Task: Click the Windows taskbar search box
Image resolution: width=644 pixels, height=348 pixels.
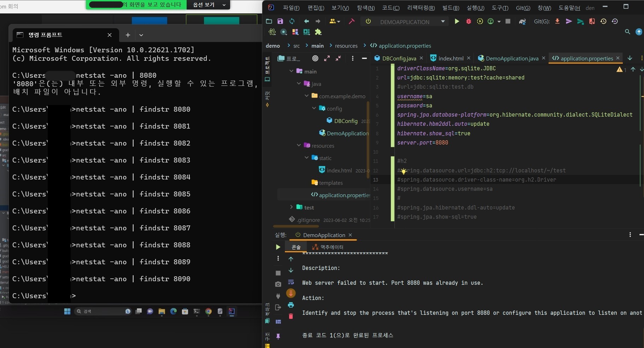Action: [103, 311]
